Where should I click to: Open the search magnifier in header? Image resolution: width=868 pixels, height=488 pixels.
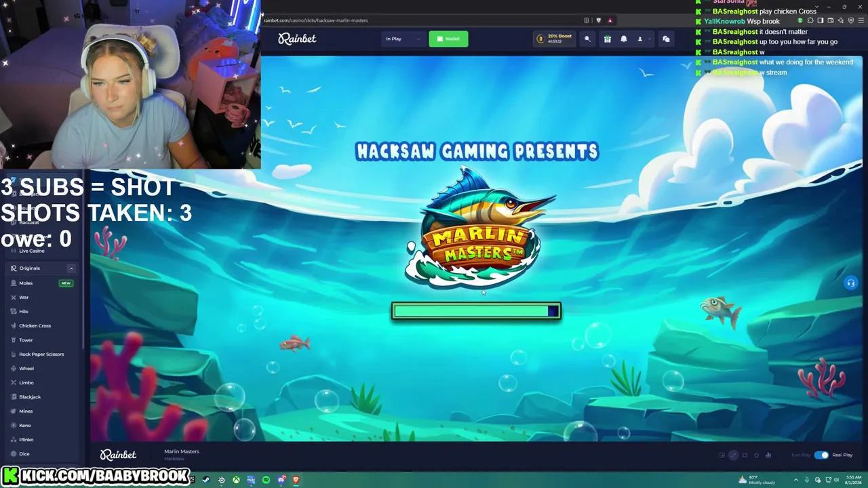(587, 39)
